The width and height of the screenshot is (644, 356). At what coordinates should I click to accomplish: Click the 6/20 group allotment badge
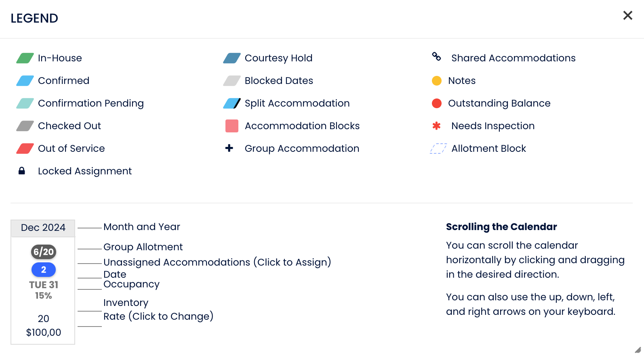coord(44,252)
